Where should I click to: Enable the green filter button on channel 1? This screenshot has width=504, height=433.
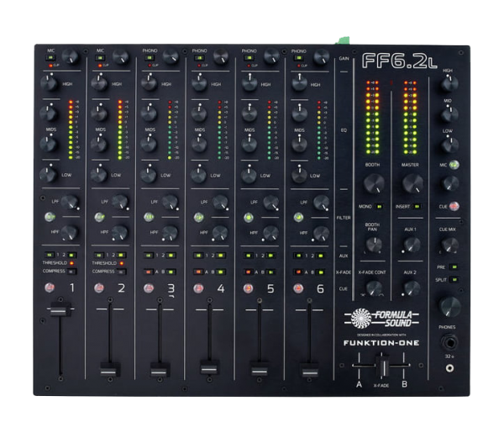(x=50, y=217)
